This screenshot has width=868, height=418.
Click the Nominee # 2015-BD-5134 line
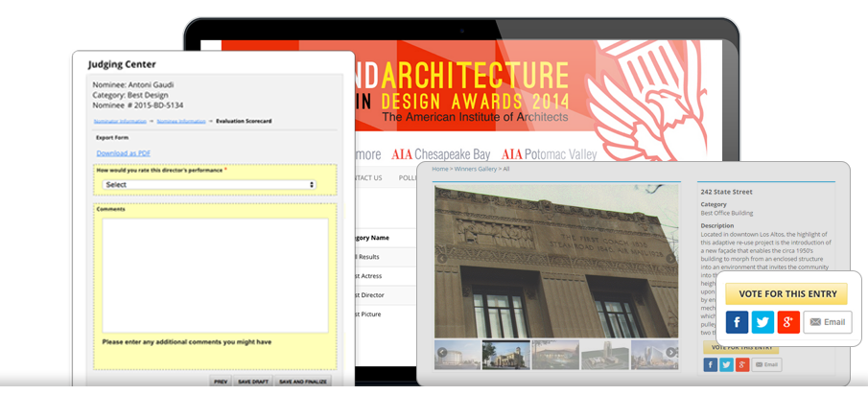coord(138,105)
